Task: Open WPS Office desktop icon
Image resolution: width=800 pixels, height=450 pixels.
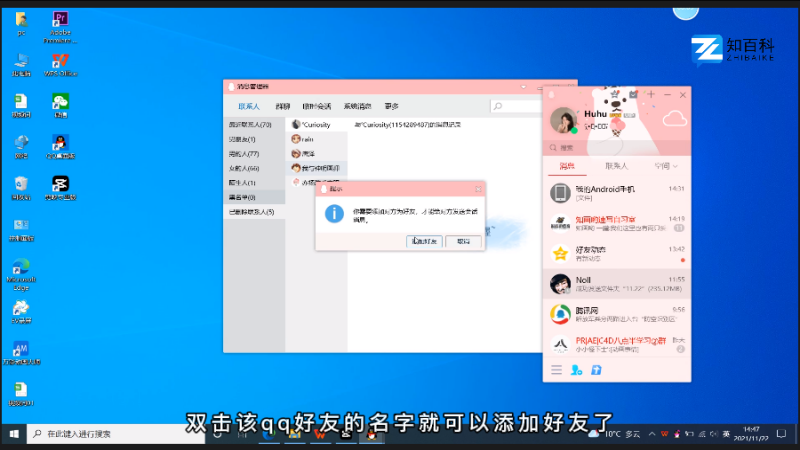Action: [x=60, y=65]
